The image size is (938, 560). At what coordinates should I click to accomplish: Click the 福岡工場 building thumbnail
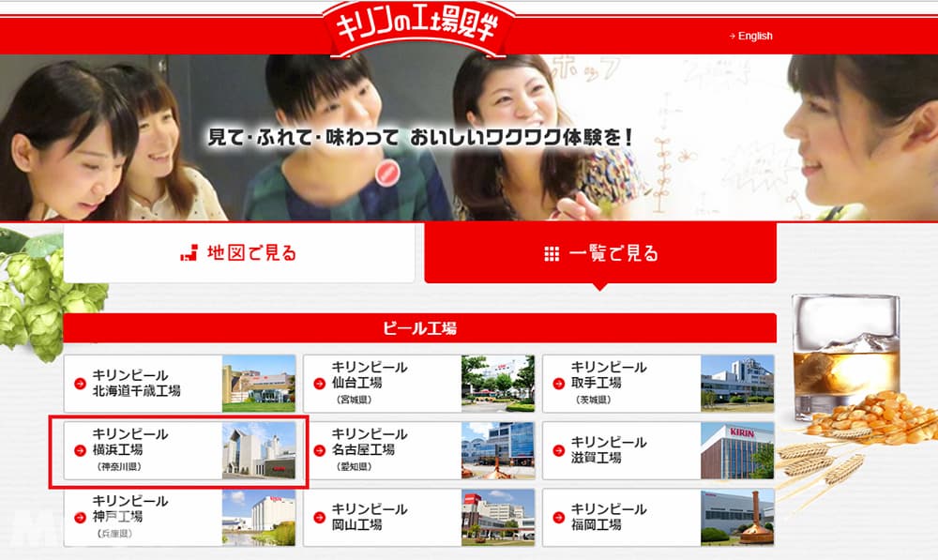737,518
